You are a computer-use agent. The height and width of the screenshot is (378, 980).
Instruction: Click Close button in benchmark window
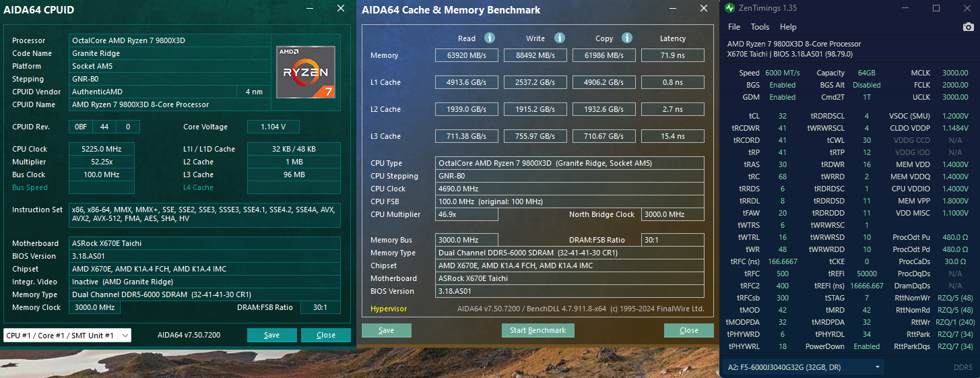(688, 330)
